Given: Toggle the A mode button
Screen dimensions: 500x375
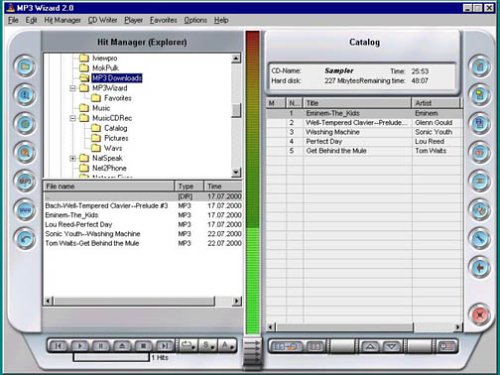Looking at the screenshot, I should (x=227, y=346).
